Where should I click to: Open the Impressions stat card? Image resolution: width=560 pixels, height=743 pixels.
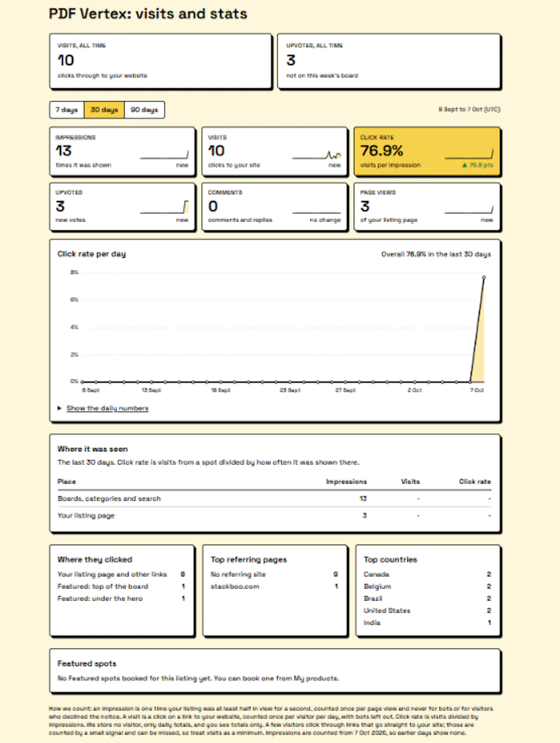[x=122, y=151]
